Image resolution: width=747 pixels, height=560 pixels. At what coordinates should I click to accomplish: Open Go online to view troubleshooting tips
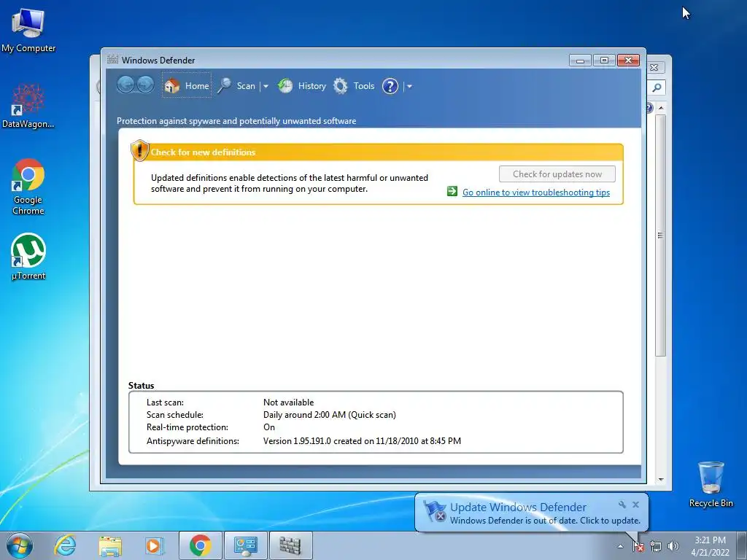536,192
